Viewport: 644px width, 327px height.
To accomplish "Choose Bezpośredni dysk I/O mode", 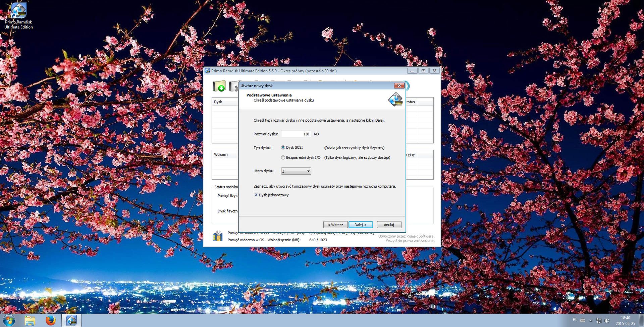I will click(x=283, y=157).
